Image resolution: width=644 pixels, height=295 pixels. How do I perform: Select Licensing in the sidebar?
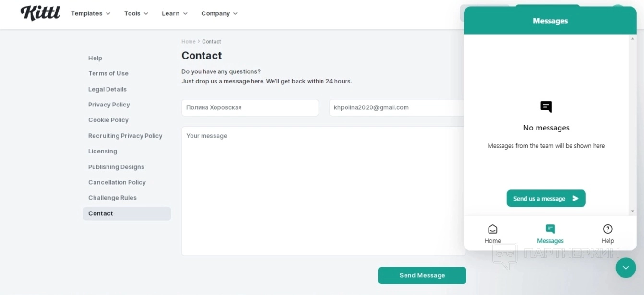(x=103, y=151)
